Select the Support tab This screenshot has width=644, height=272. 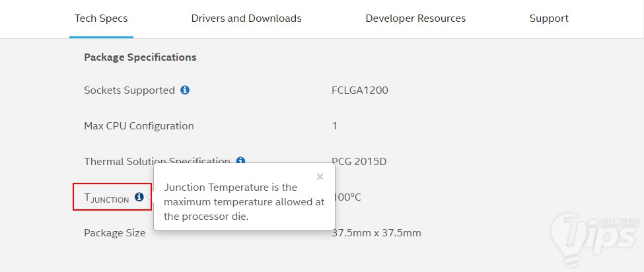549,18
